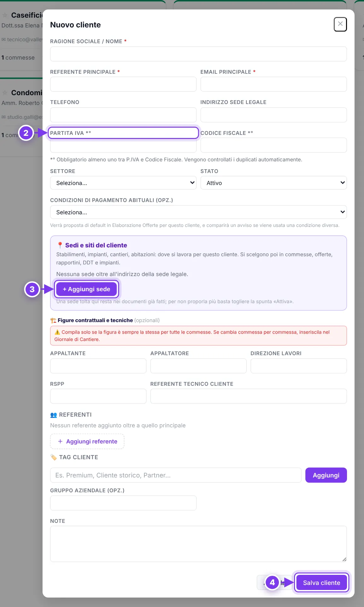Click the text Nessun referente aggiunto
364x607 pixels.
pos(118,425)
